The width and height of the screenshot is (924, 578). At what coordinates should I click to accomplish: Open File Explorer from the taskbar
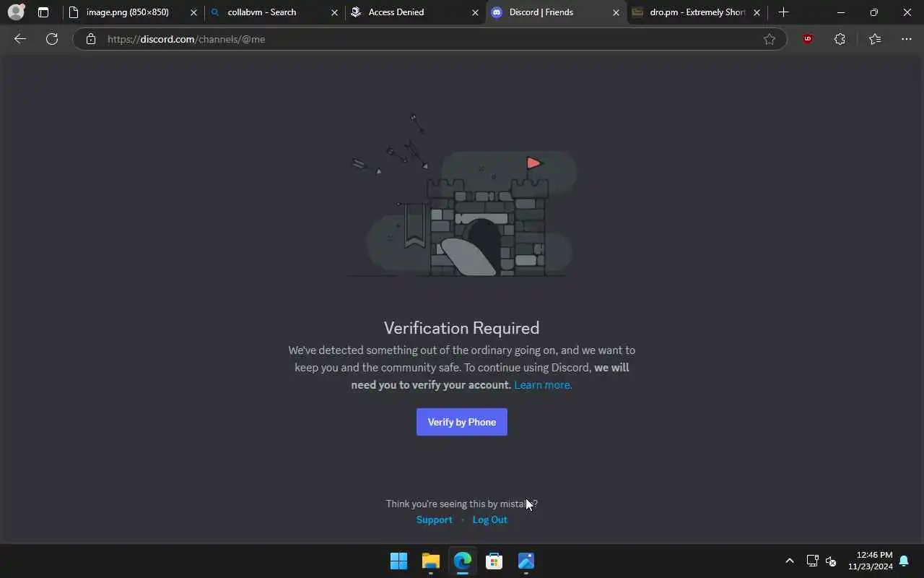pos(431,561)
